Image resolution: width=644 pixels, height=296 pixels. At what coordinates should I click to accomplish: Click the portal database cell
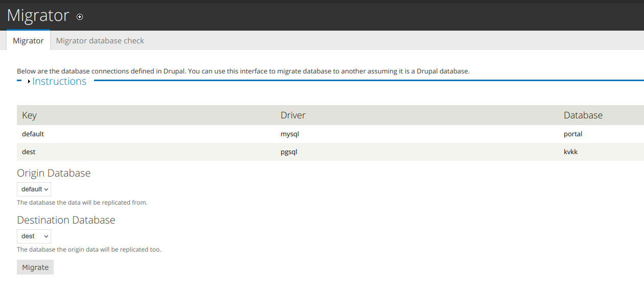pyautogui.click(x=573, y=134)
